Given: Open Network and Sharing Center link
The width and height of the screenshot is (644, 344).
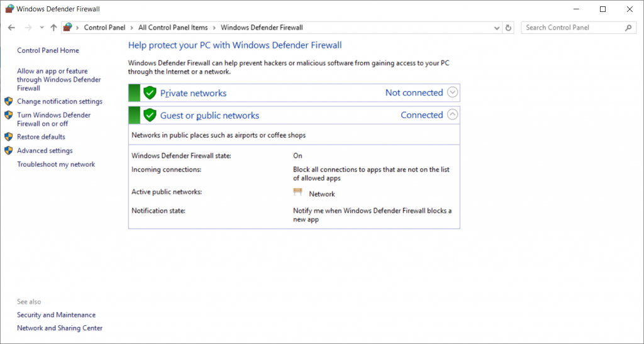Looking at the screenshot, I should [x=60, y=328].
